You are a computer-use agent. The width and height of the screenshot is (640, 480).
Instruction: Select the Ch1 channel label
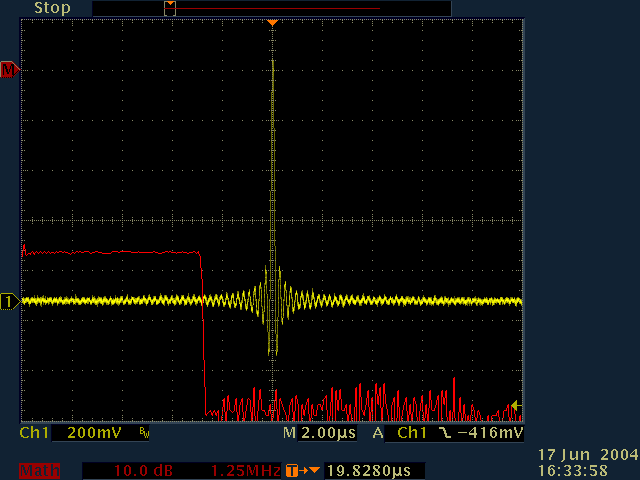(x=34, y=434)
